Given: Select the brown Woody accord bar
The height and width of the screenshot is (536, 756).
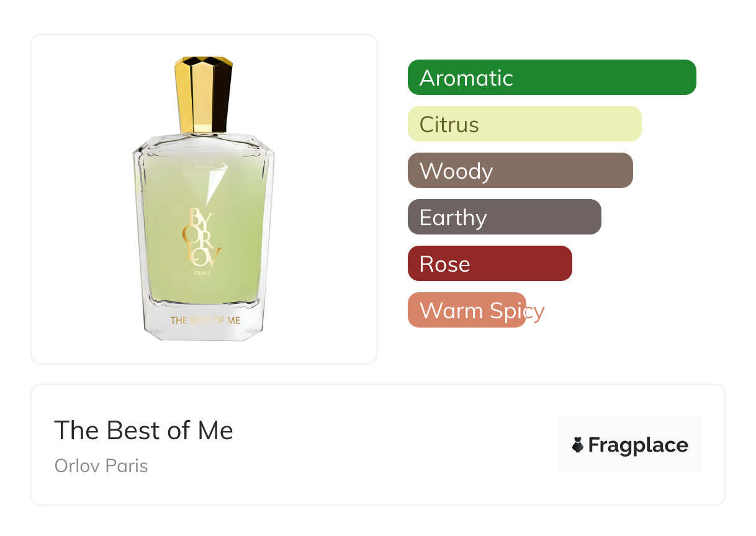Looking at the screenshot, I should click(520, 171).
